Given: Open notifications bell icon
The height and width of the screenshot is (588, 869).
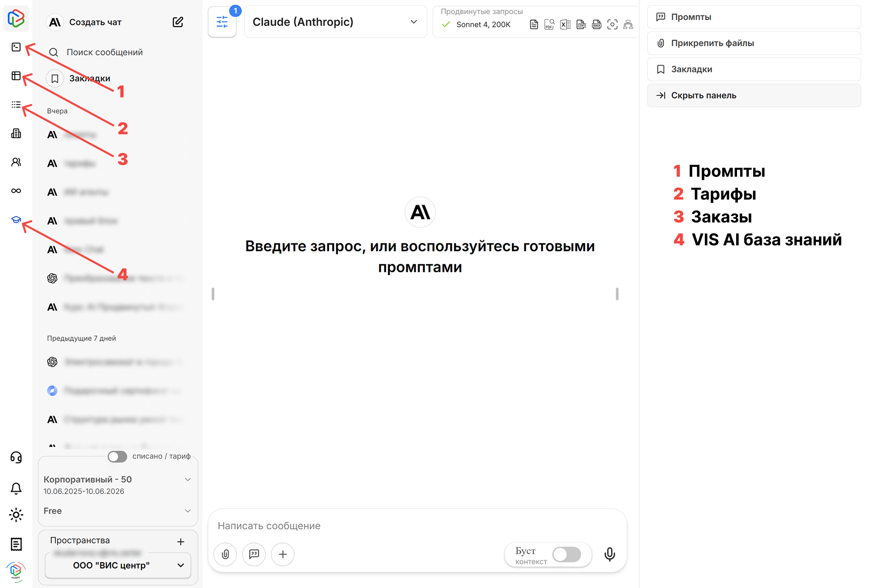Looking at the screenshot, I should [x=16, y=488].
